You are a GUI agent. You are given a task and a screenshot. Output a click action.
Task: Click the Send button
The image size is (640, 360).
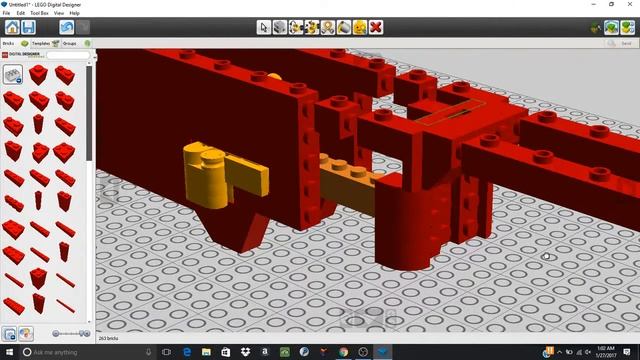click(627, 43)
